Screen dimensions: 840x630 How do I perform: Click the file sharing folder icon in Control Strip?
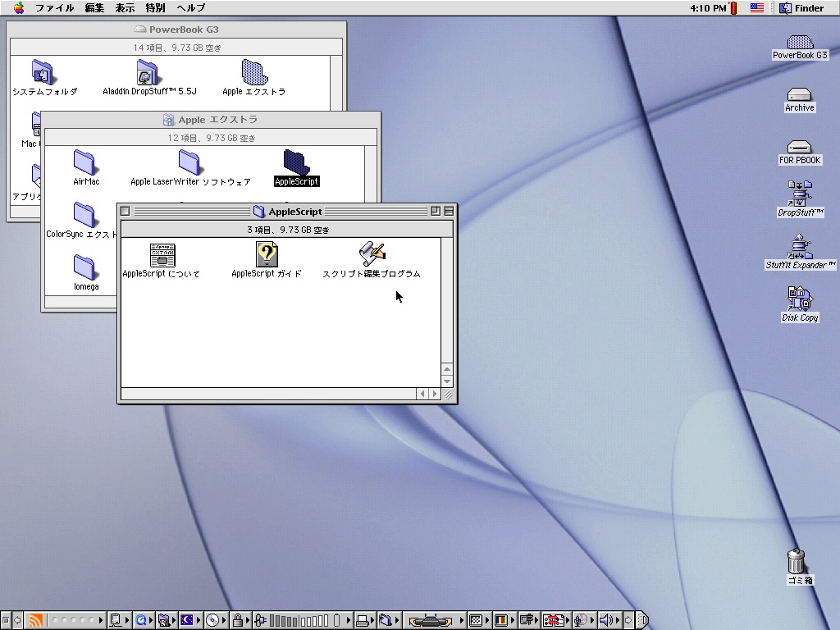pyautogui.click(x=164, y=620)
